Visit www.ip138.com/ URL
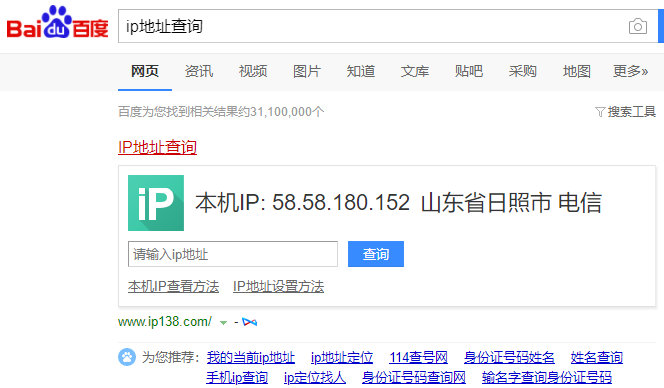664x388 pixels. (165, 322)
